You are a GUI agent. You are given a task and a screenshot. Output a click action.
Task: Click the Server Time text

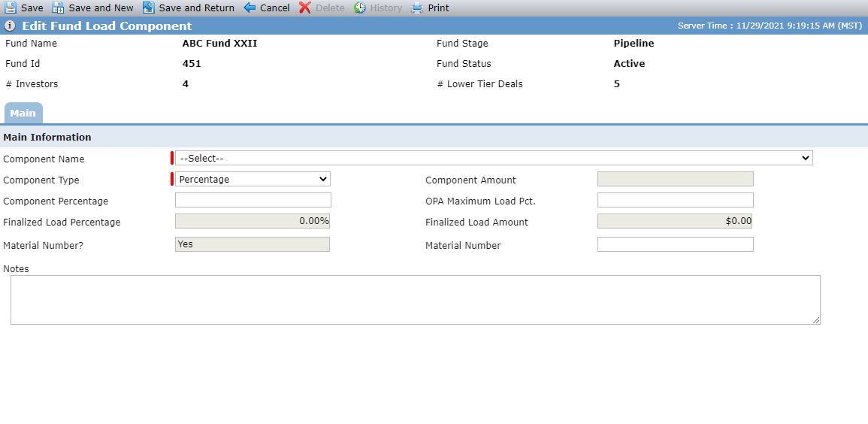point(770,26)
